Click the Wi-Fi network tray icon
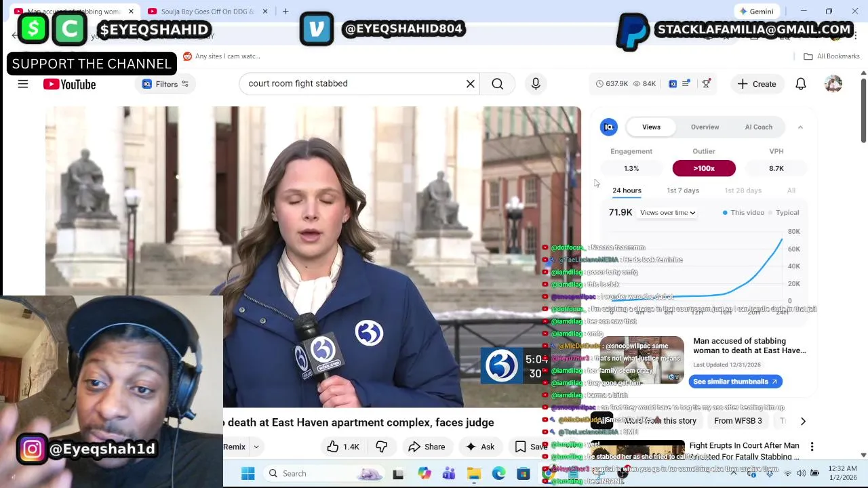 click(787, 473)
